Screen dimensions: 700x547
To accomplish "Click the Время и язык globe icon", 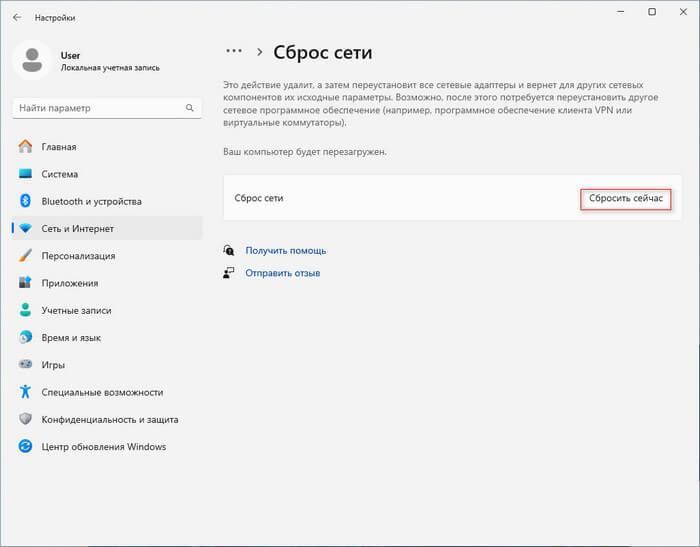I will 26,338.
